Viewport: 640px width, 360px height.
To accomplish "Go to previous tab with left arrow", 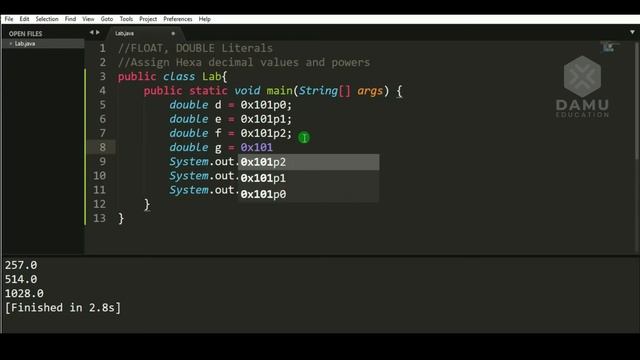I will point(91,32).
